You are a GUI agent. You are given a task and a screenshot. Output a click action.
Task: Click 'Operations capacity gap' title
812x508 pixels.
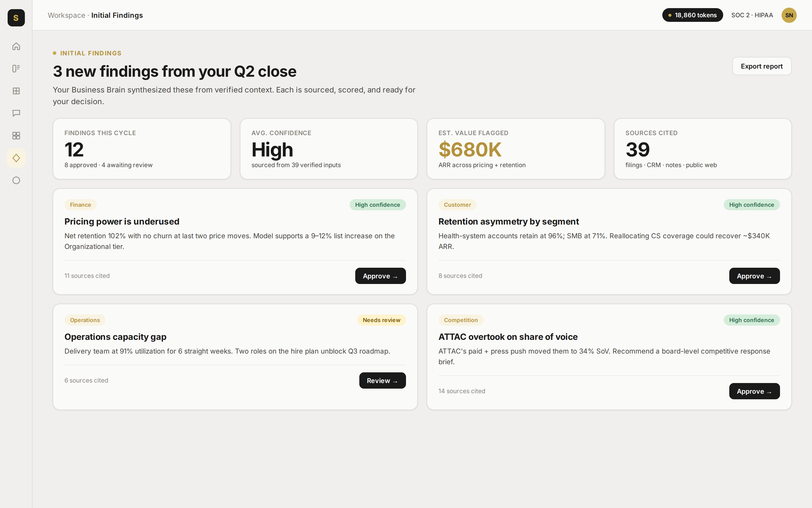coord(115,337)
